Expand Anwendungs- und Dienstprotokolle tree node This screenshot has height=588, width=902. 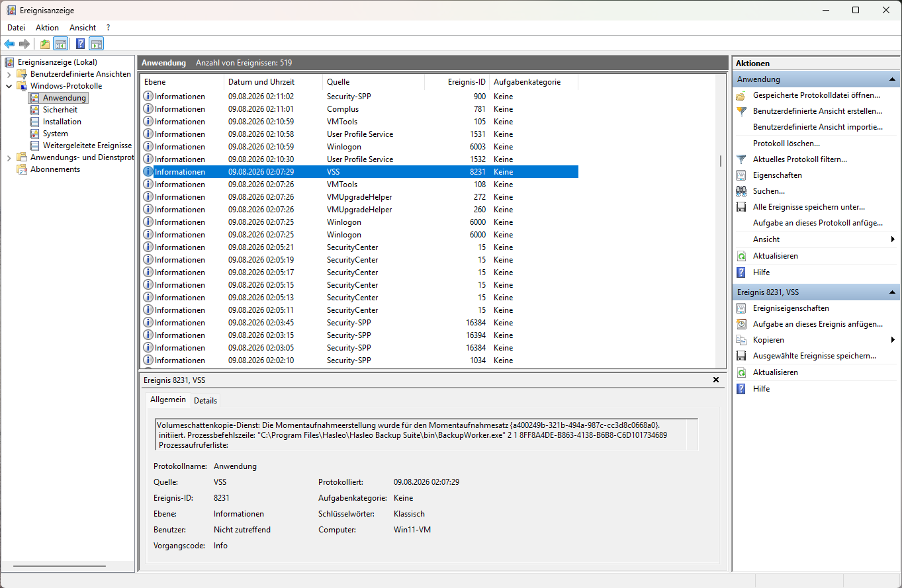(x=9, y=157)
